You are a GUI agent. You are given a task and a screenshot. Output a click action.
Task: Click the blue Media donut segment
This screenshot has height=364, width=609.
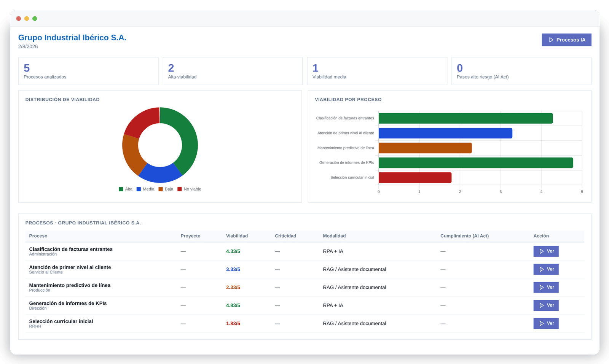160,174
